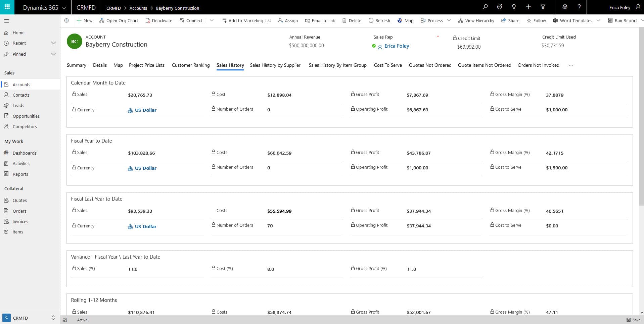This screenshot has width=644, height=324.
Task: Show more tabs via the ellipsis
Action: click(571, 65)
